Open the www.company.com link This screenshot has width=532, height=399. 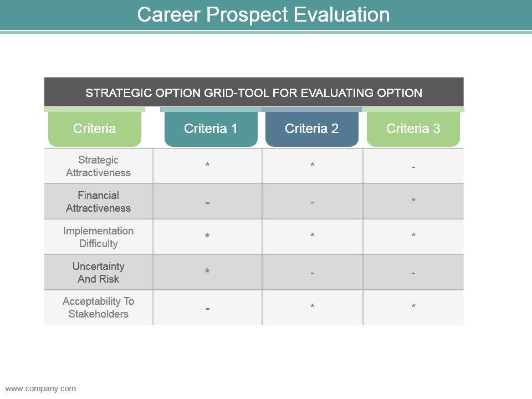click(x=40, y=388)
